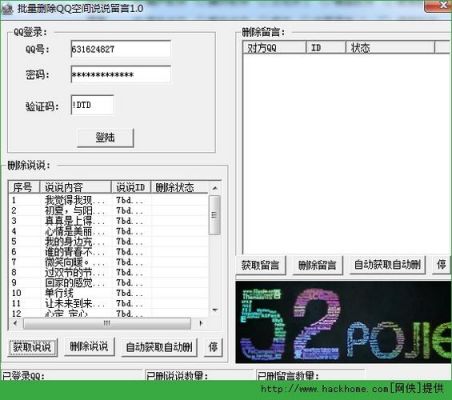The image size is (452, 400).
Task: Click the 状态 column header
Action: pyautogui.click(x=390, y=47)
